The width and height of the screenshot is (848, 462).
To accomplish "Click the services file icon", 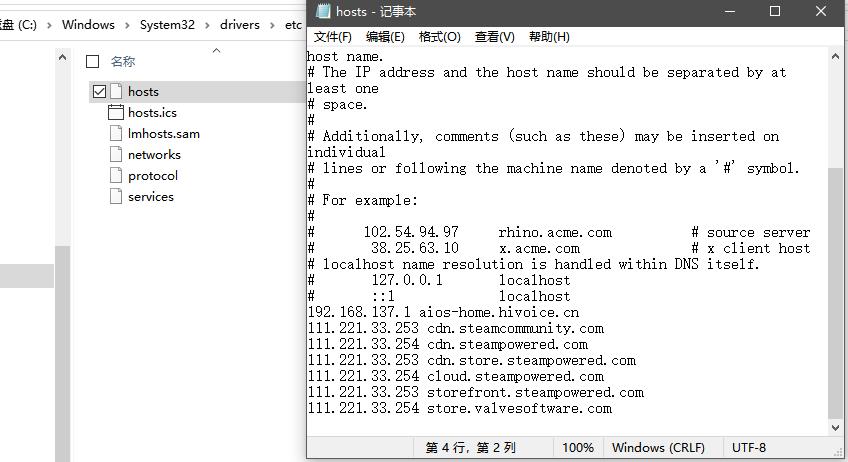I will pyautogui.click(x=116, y=196).
